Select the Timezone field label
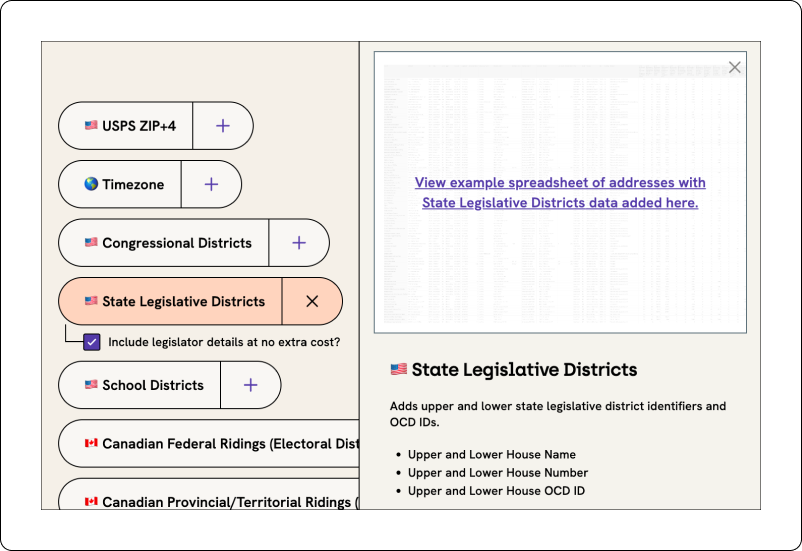Screen dimensions: 802x551 [120, 184]
